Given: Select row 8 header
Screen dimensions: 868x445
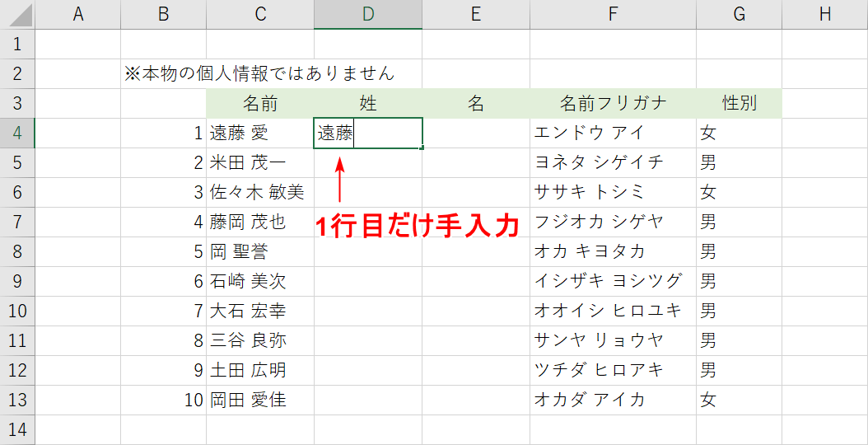Looking at the screenshot, I should point(17,251).
